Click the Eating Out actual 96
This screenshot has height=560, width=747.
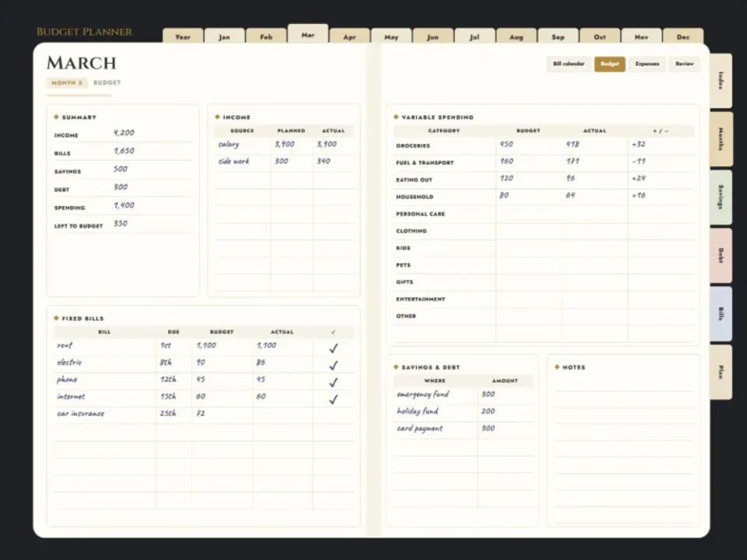point(570,178)
